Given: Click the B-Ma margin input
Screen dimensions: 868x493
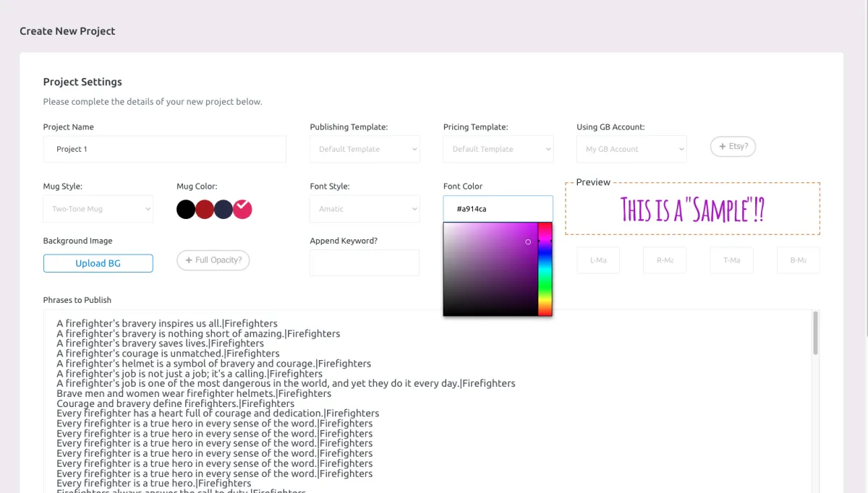Looking at the screenshot, I should (x=799, y=260).
